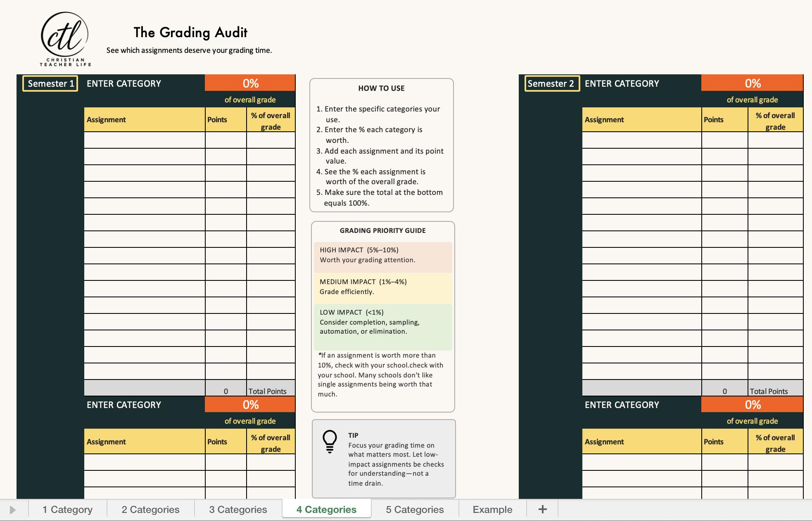Click Semester 1 lower orange 0% cell

pos(250,404)
